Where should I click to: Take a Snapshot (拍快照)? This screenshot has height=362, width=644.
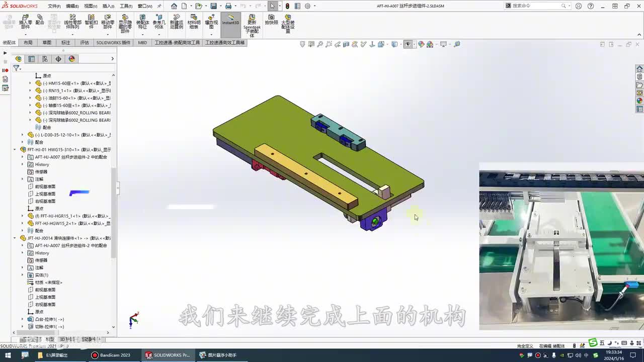tap(272, 20)
